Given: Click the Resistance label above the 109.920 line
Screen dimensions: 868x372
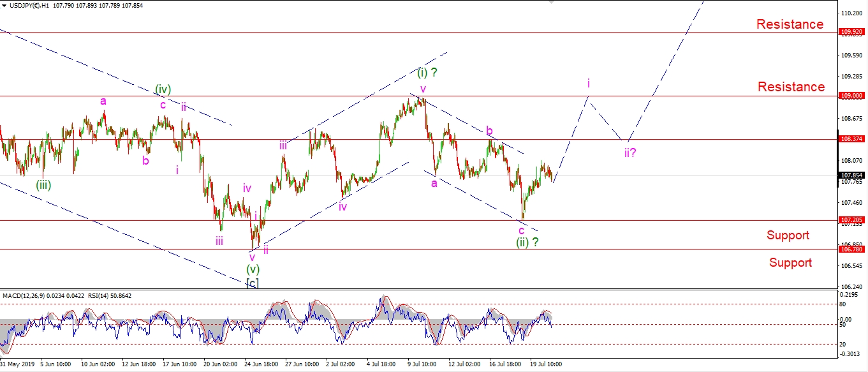Looking at the screenshot, I should coord(790,24).
